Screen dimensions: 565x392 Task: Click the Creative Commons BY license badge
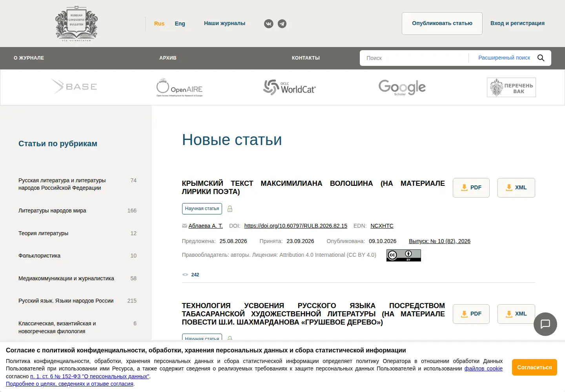point(404,255)
